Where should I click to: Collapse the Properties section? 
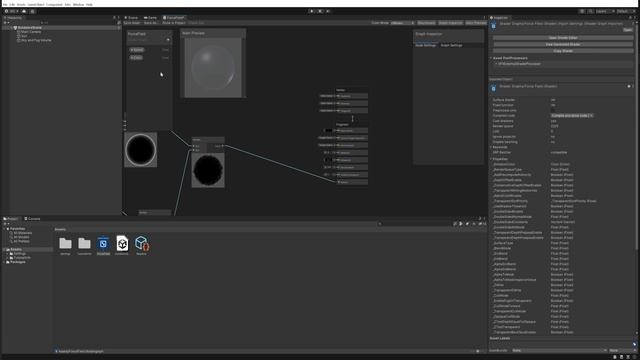491,159
